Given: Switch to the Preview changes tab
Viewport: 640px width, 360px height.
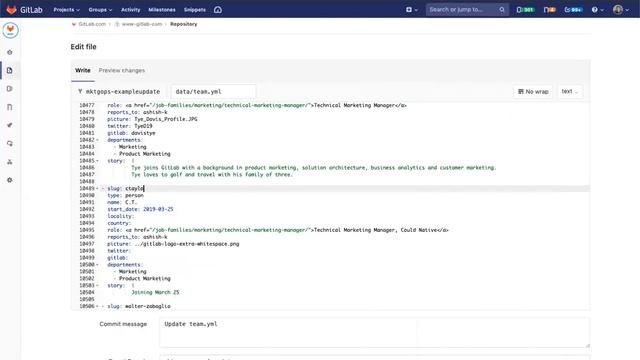Looking at the screenshot, I should tap(122, 71).
